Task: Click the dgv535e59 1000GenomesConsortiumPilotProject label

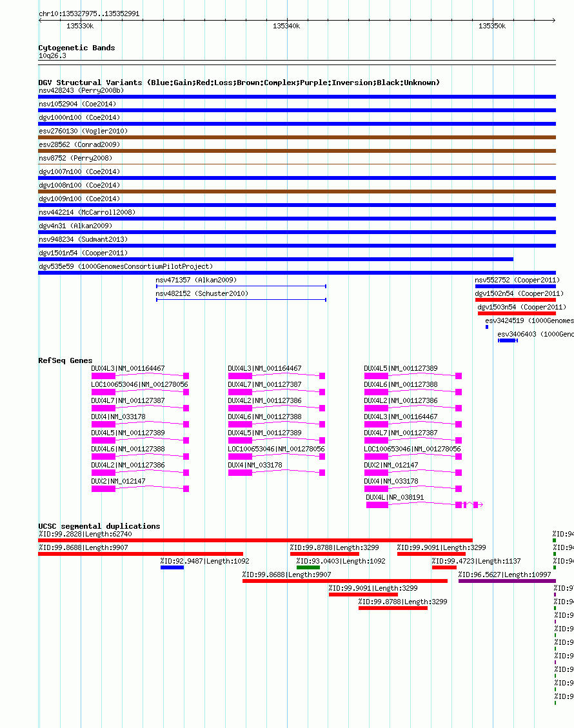Action: [x=126, y=266]
